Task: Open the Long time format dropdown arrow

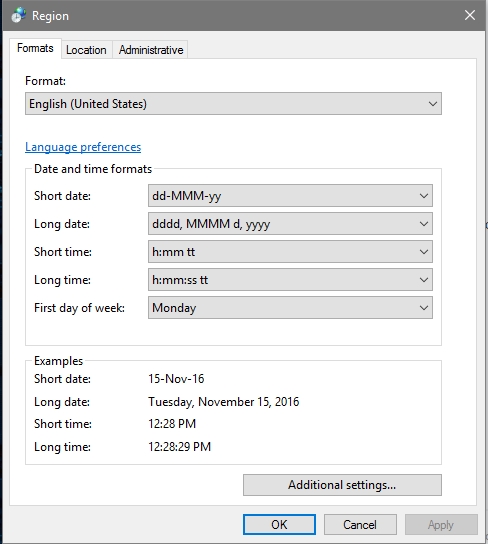Action: coord(423,280)
